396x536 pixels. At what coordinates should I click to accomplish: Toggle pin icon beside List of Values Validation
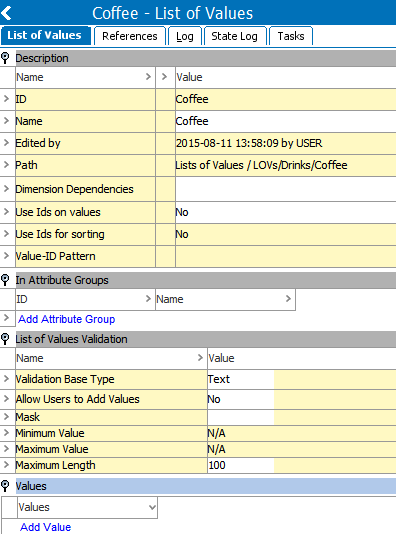(x=5, y=339)
